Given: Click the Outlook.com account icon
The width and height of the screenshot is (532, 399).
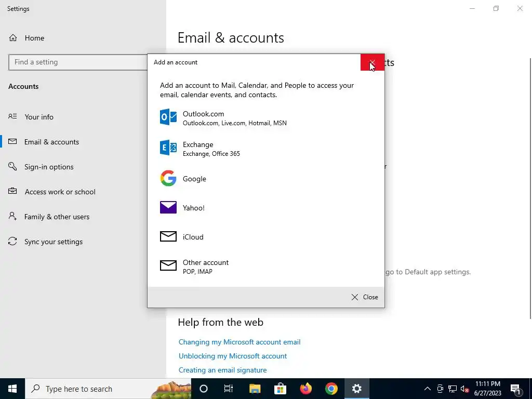Looking at the screenshot, I should 168,117.
